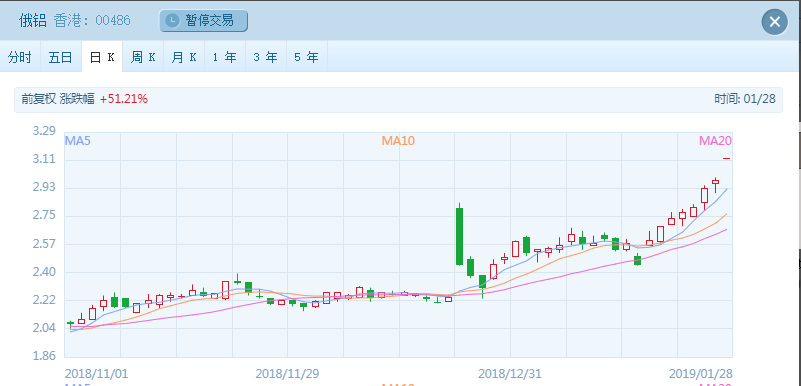The width and height of the screenshot is (801, 386).
Task: Open the 月 K chart tab
Action: [x=184, y=57]
